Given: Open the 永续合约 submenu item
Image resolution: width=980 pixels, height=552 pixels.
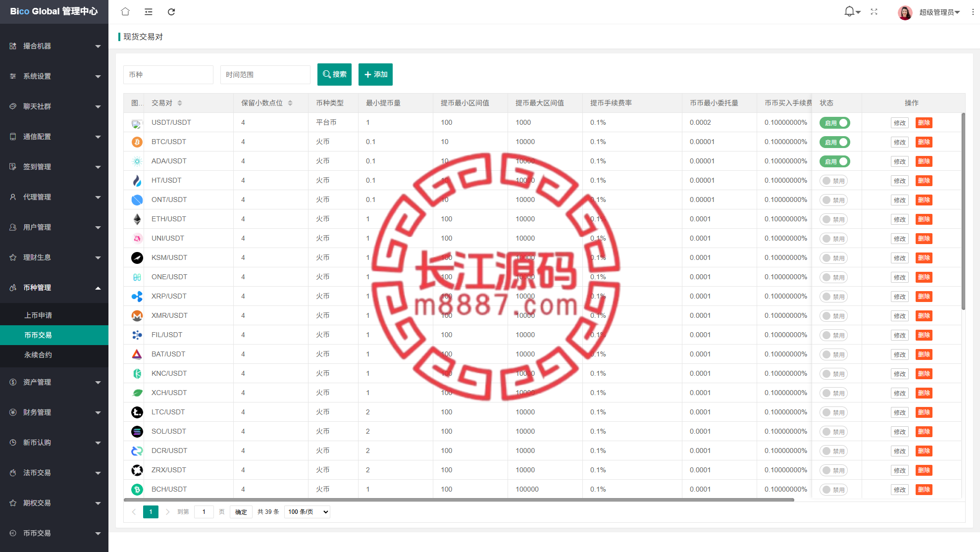Looking at the screenshot, I should click(x=54, y=355).
